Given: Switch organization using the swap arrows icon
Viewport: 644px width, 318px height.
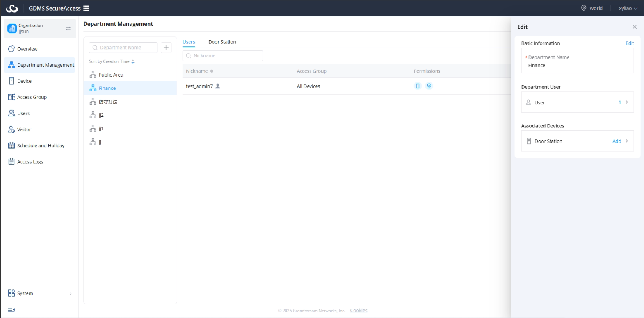Looking at the screenshot, I should point(68,29).
